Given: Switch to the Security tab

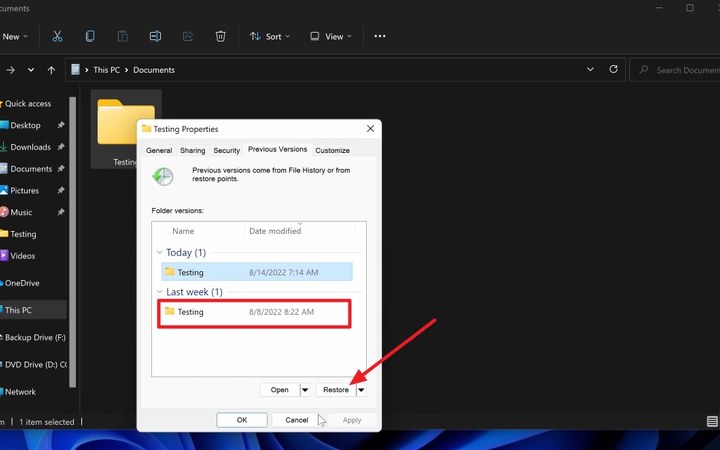Looking at the screenshot, I should 226,150.
